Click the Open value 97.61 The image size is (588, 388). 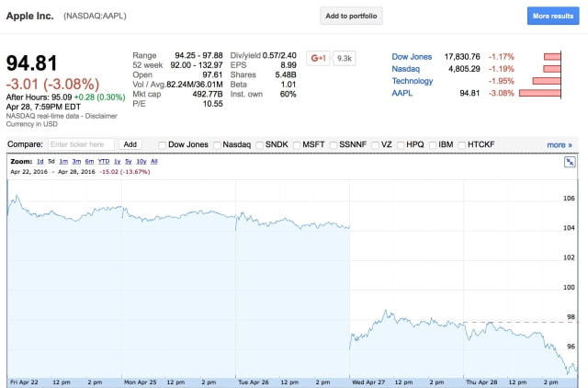(212, 74)
